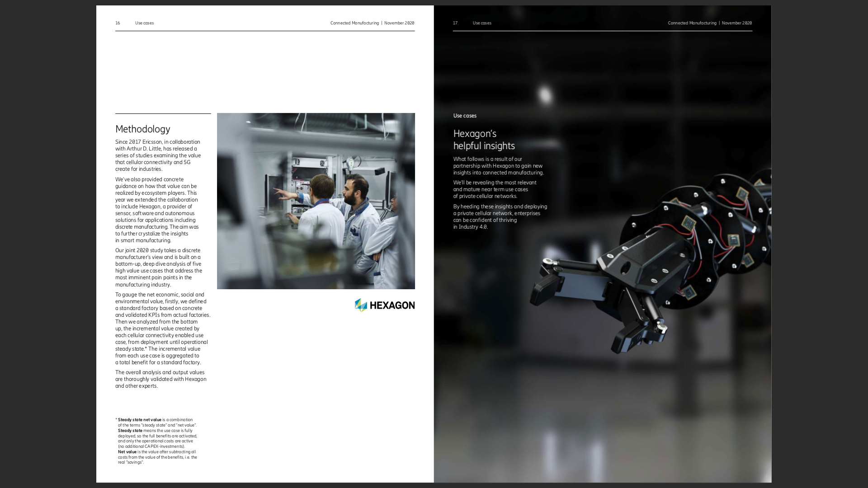Click paragraph starting "We'll be revealing"
Viewport: 868px width, 488px height.
pyautogui.click(x=495, y=189)
